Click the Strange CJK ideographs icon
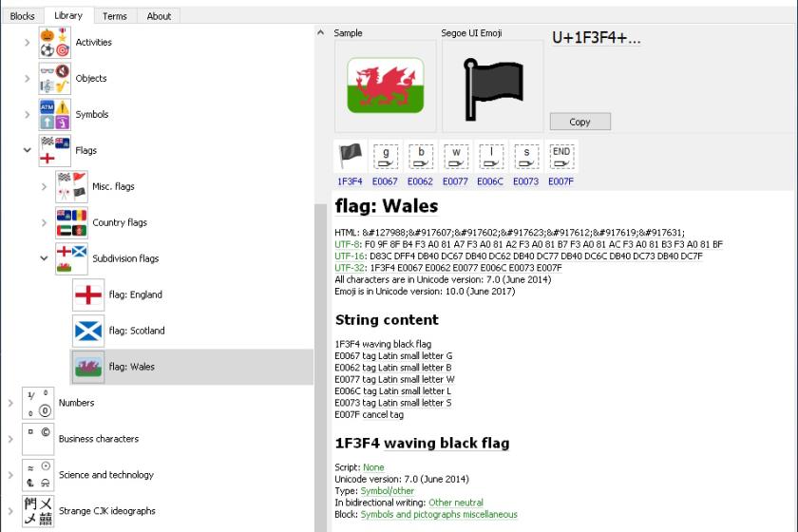 coord(38,511)
